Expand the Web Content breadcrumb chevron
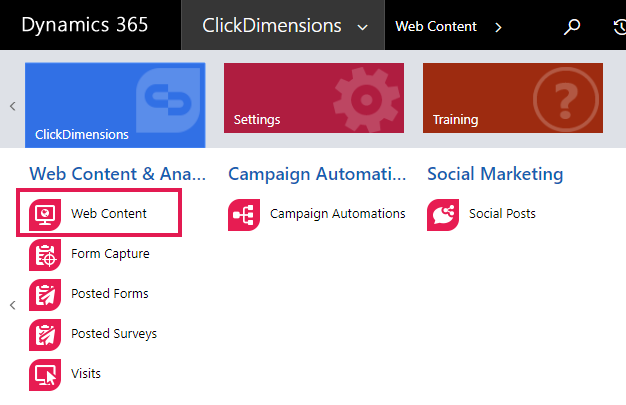This screenshot has height=405, width=626. [498, 27]
